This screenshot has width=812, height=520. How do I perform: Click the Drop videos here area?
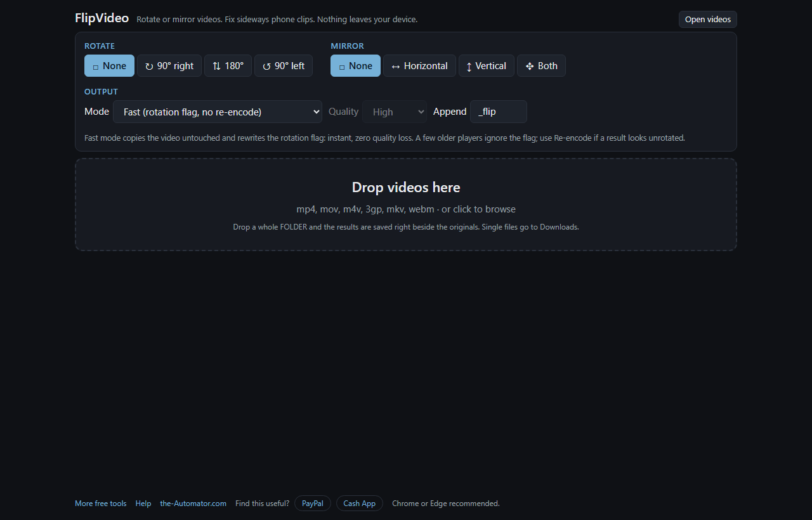coord(406,204)
